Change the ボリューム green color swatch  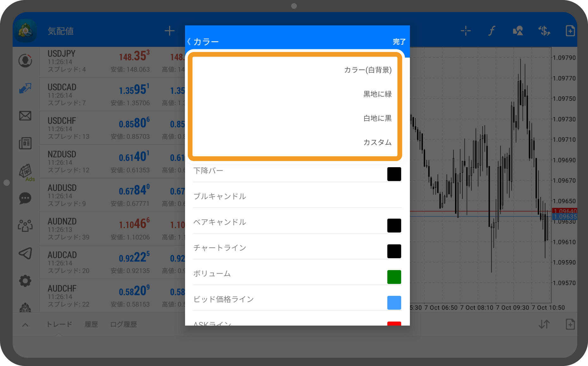pyautogui.click(x=394, y=277)
